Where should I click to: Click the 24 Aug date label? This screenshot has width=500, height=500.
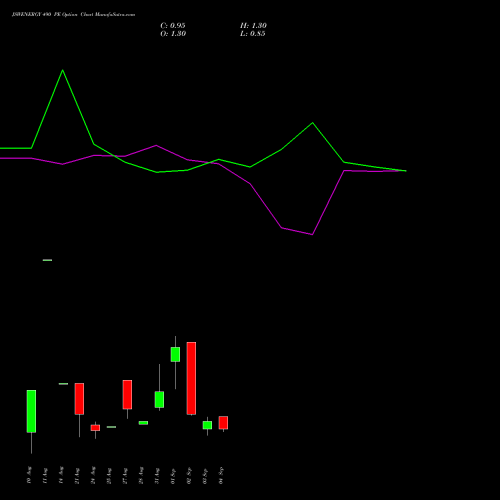[x=93, y=475]
